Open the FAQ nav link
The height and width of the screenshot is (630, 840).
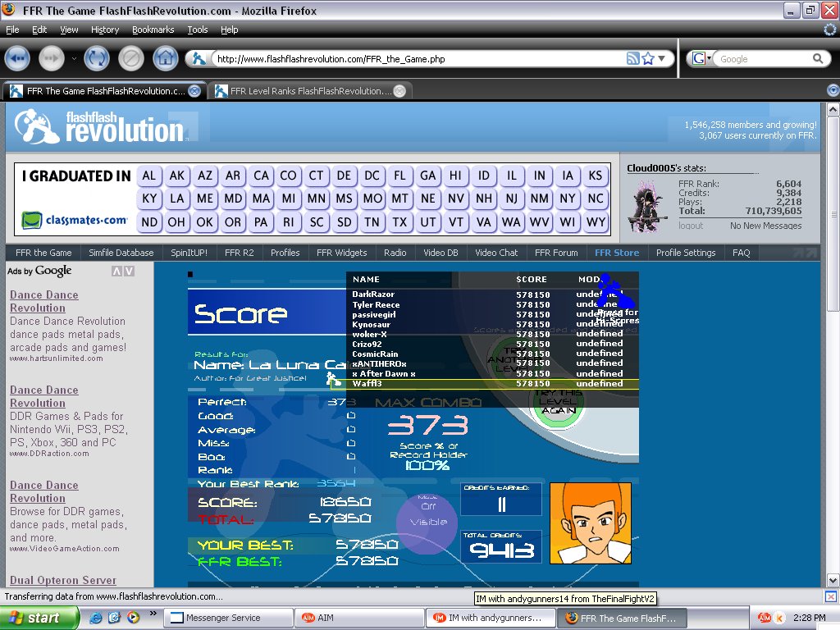pos(741,253)
